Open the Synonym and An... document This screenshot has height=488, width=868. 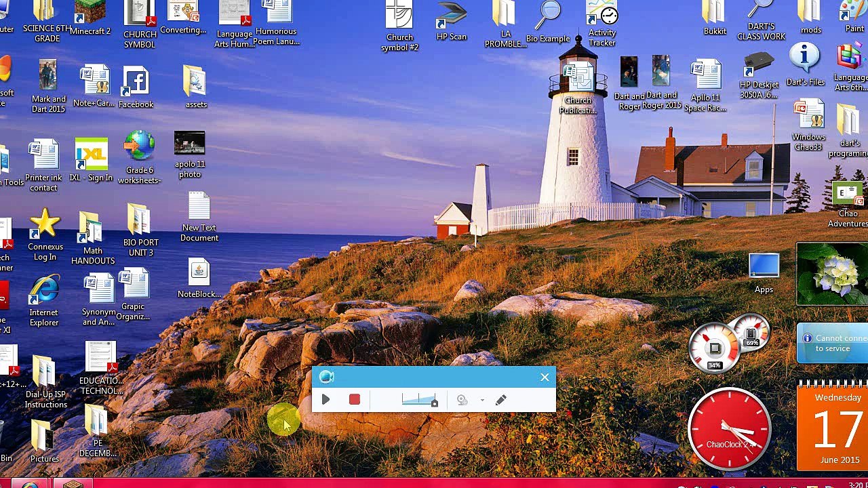(x=99, y=300)
